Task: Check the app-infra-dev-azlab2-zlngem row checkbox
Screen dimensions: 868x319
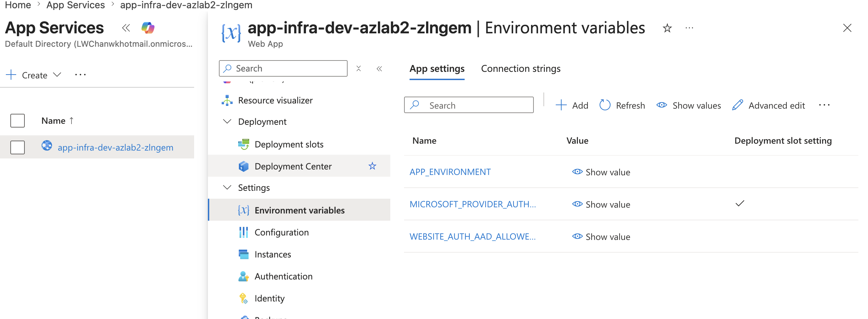Action: coord(18,147)
